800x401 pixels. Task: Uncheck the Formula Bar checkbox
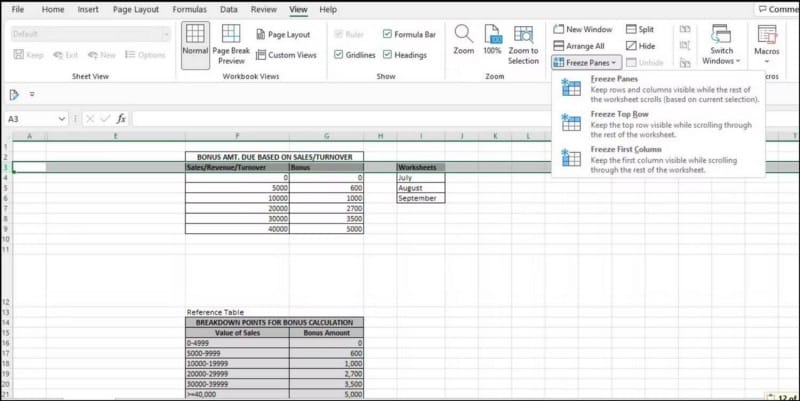click(x=388, y=34)
